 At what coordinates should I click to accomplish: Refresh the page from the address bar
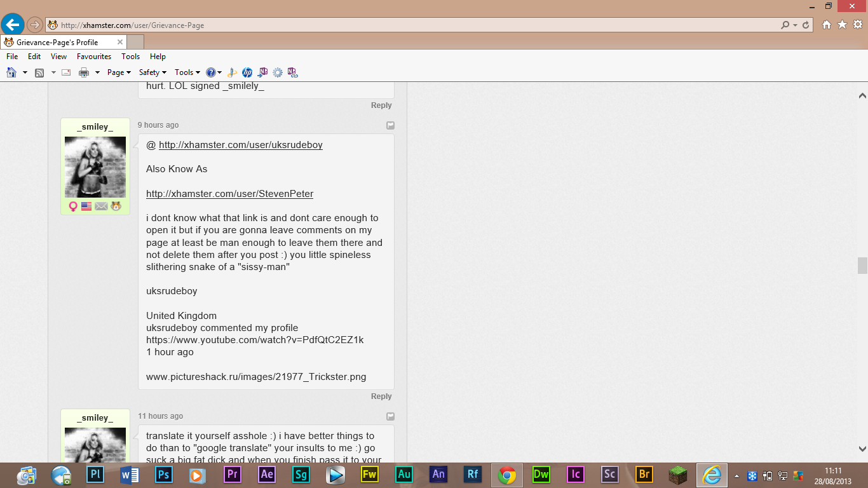tap(806, 25)
